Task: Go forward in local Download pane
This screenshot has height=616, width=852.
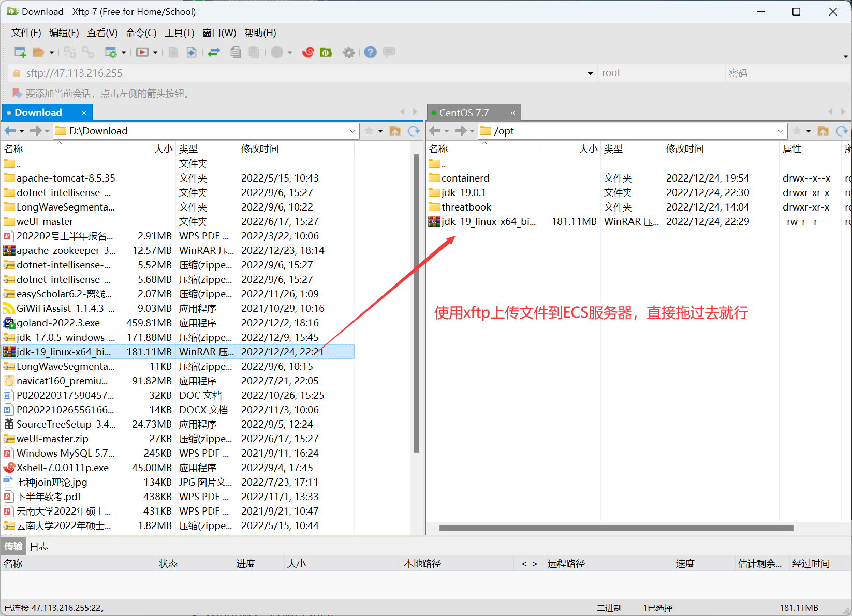Action: 36,131
